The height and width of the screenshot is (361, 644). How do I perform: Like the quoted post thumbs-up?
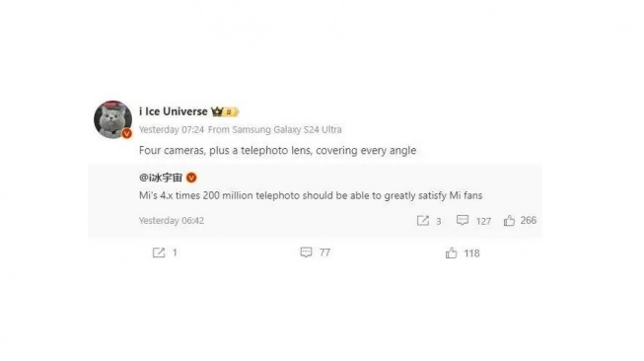(x=509, y=221)
